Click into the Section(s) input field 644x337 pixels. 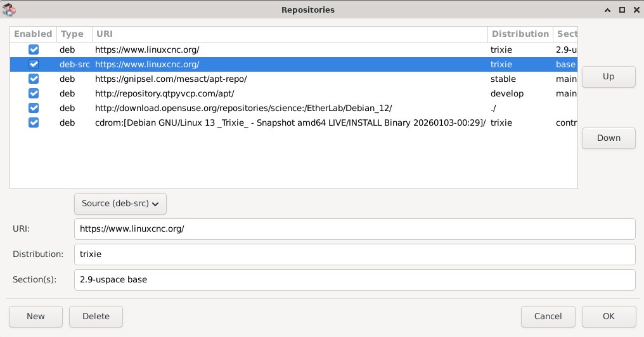[x=354, y=279]
